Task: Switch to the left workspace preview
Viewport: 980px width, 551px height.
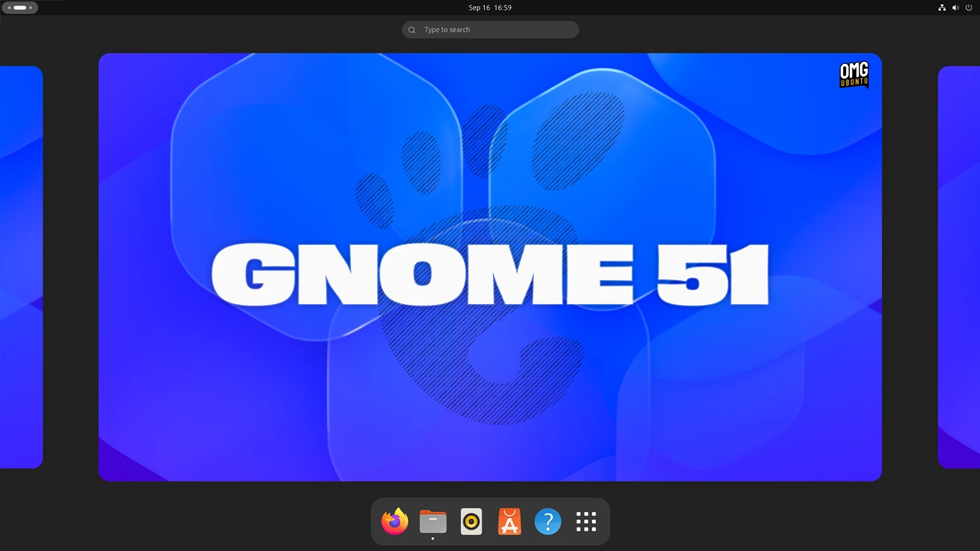Action: tap(21, 267)
